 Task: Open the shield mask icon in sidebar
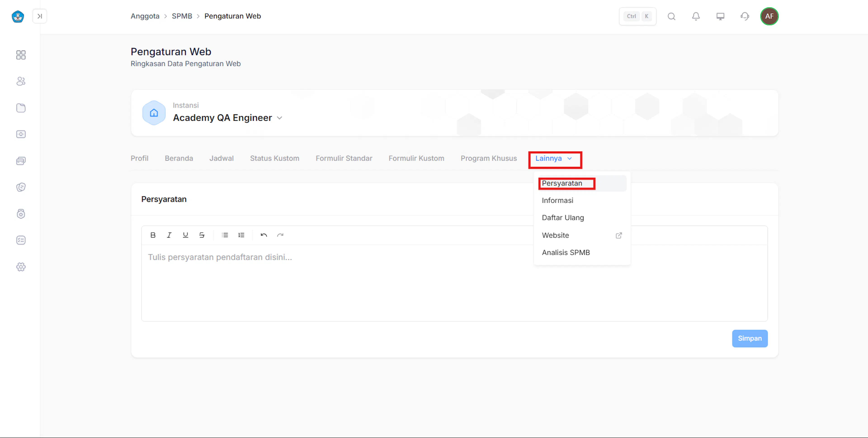21,187
